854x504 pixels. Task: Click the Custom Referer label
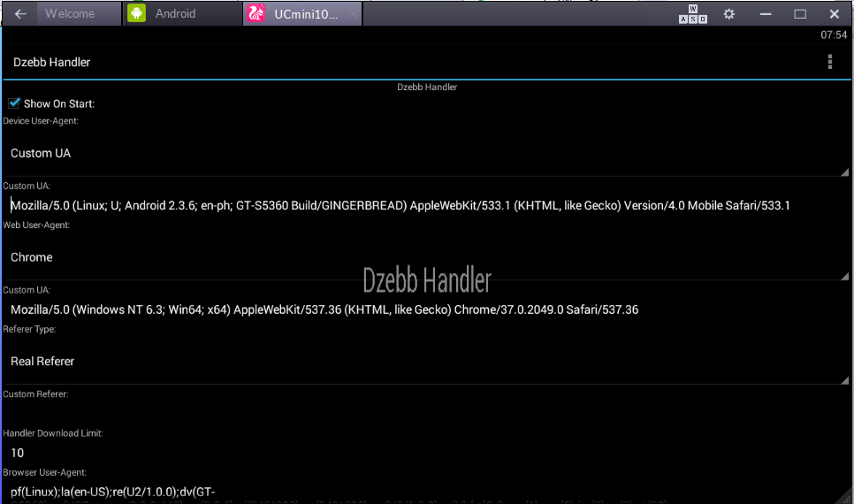coord(36,394)
